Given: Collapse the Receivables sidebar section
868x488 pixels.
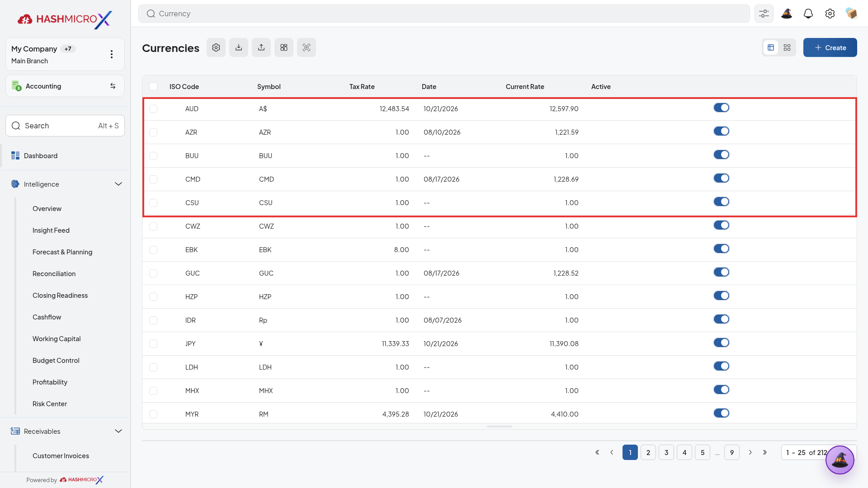Looking at the screenshot, I should [118, 431].
